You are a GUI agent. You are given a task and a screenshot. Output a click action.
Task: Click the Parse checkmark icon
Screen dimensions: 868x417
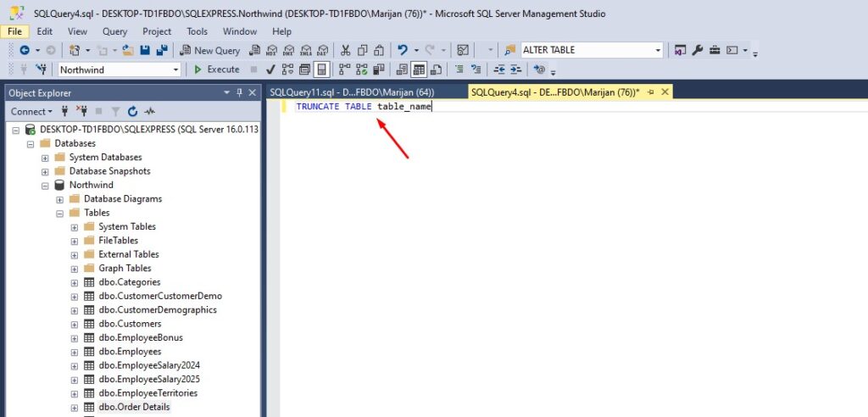coord(270,69)
